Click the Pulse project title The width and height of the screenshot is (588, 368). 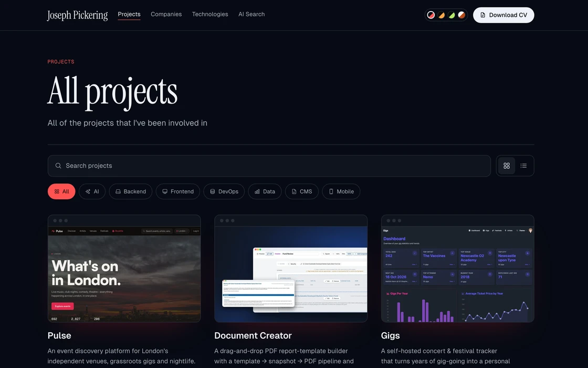pos(59,335)
